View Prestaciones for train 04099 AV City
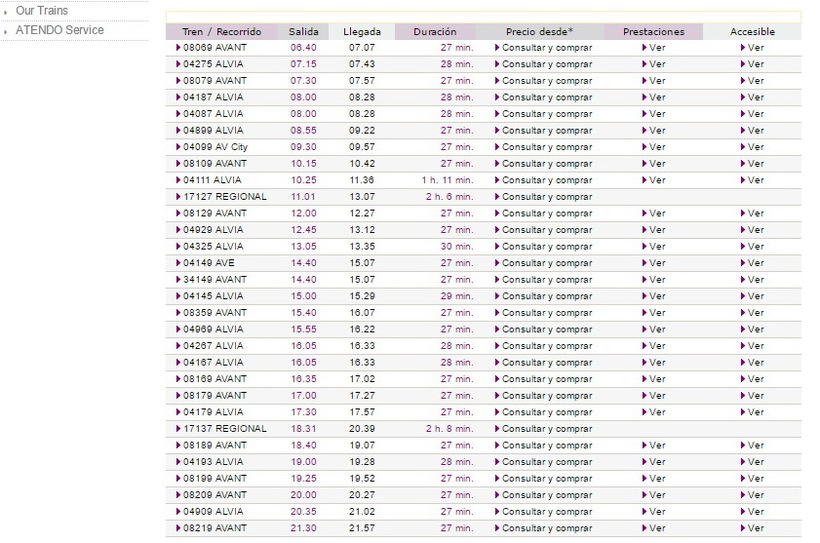 (x=656, y=147)
